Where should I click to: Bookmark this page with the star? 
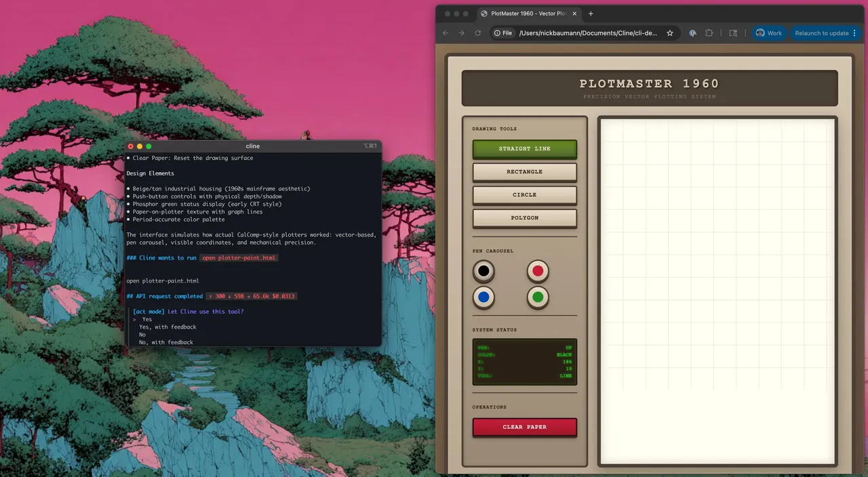coord(670,33)
